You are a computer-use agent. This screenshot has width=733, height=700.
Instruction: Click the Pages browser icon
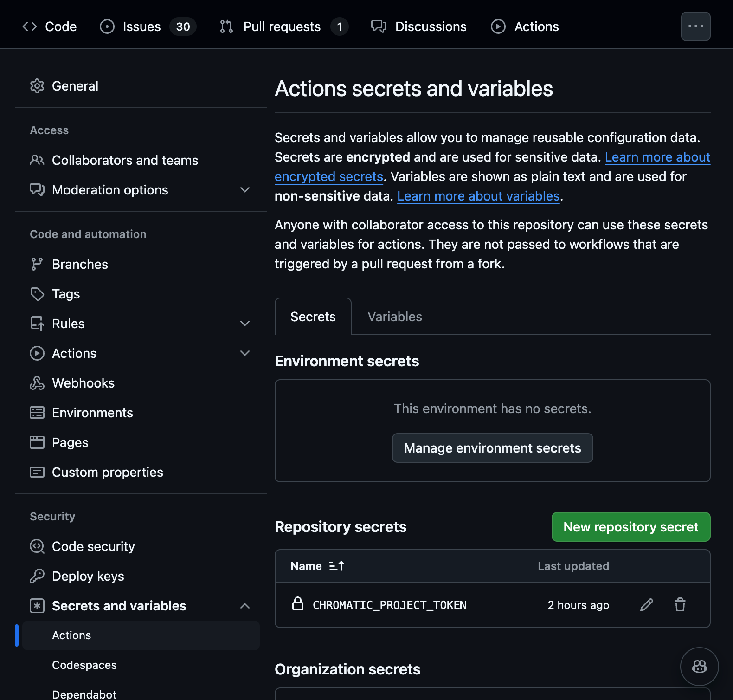(x=37, y=442)
